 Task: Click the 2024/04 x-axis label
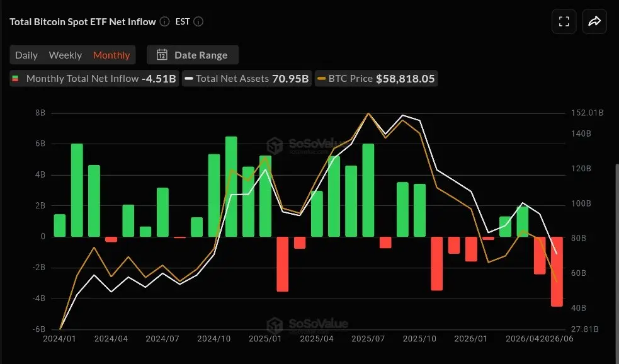pos(111,339)
